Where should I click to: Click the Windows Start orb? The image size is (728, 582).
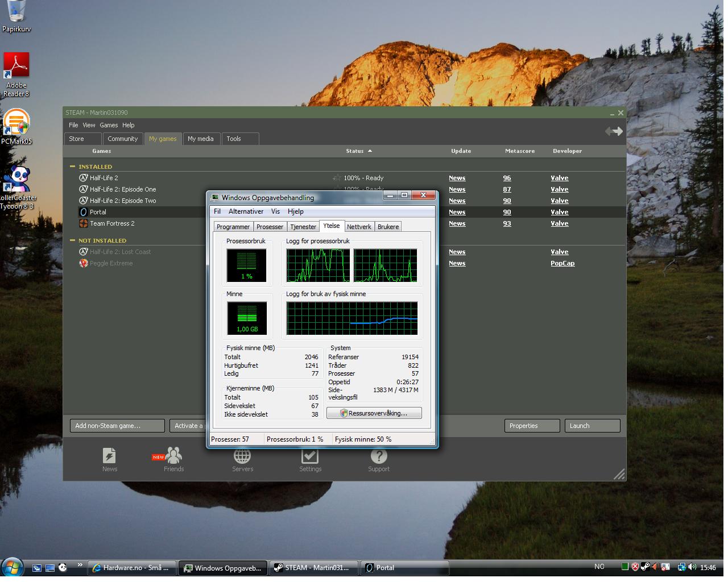point(13,567)
